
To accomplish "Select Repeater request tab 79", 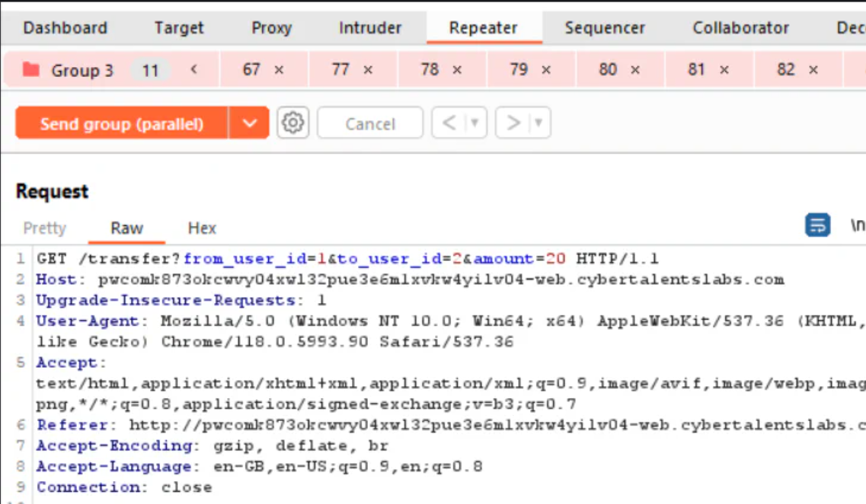I will point(519,70).
